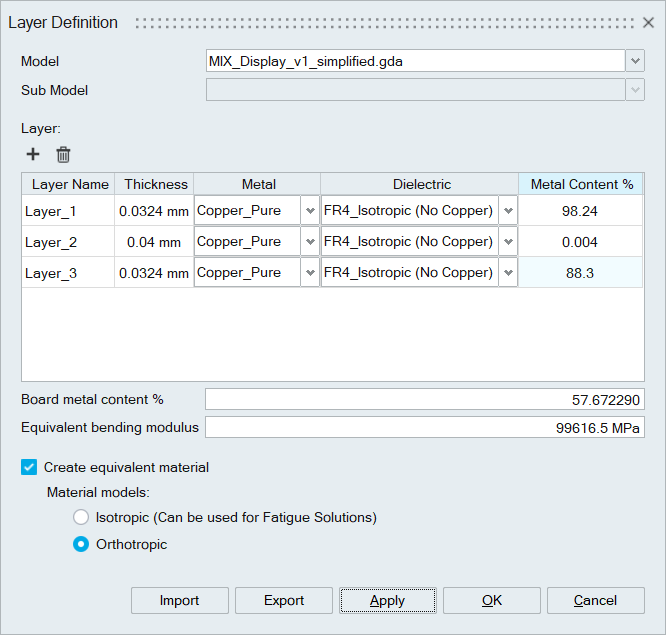
Task: Select the Isotropic material model option
Action: (x=81, y=517)
